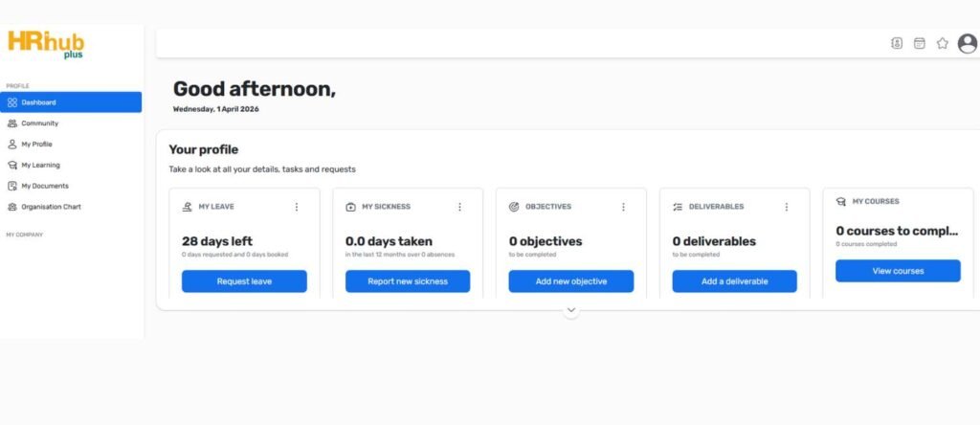
Task: Click the Report new sickness button
Action: click(408, 281)
